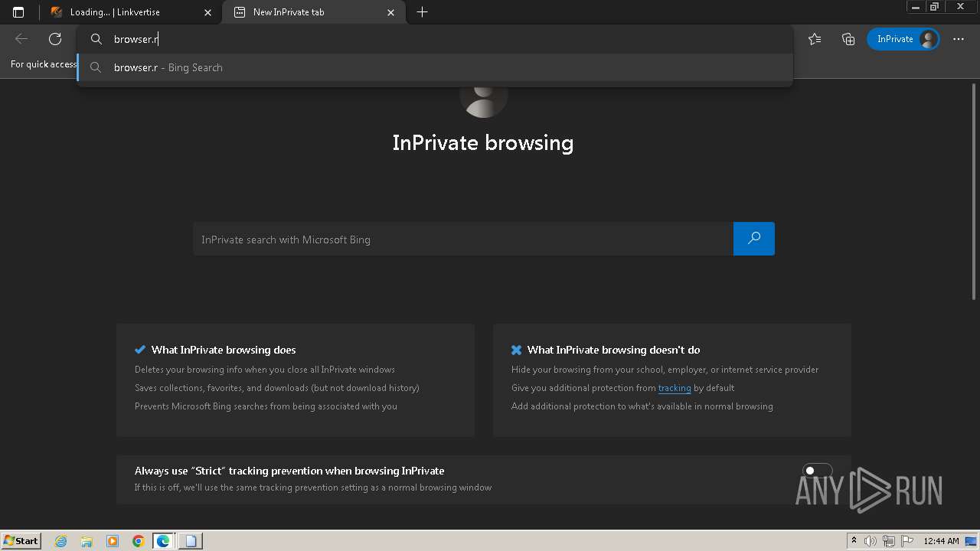Click the network tray icon
Image resolution: width=980 pixels, height=551 pixels.
[889, 541]
